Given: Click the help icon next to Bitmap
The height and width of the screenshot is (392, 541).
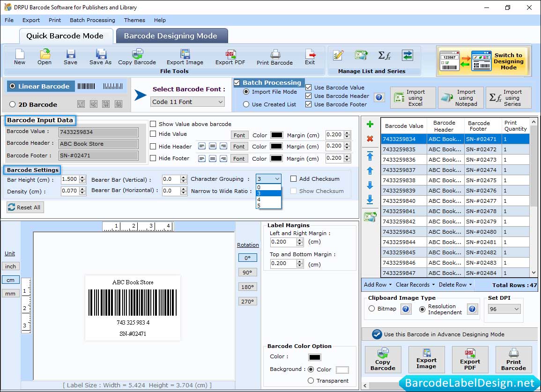Looking at the screenshot, I should coord(406,309).
